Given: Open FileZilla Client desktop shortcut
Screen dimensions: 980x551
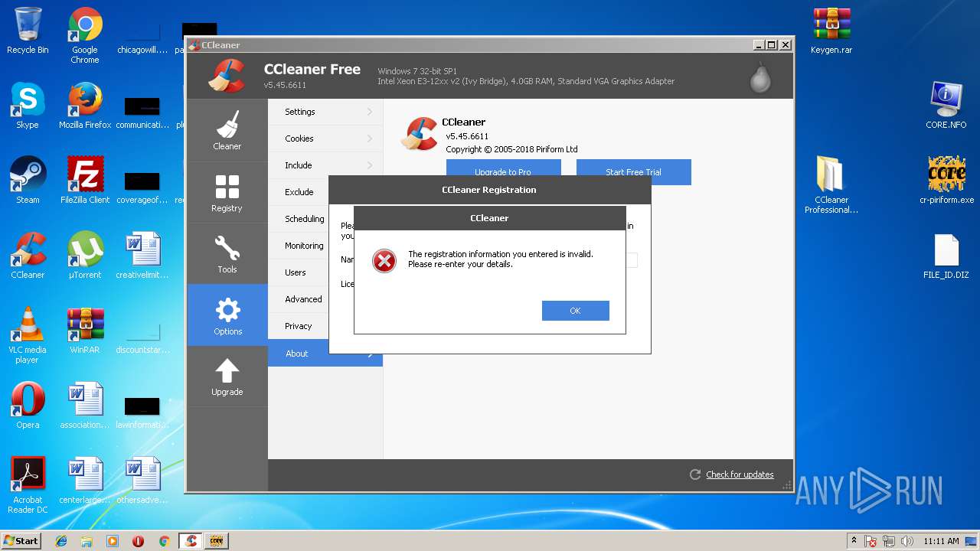Looking at the screenshot, I should (x=85, y=181).
